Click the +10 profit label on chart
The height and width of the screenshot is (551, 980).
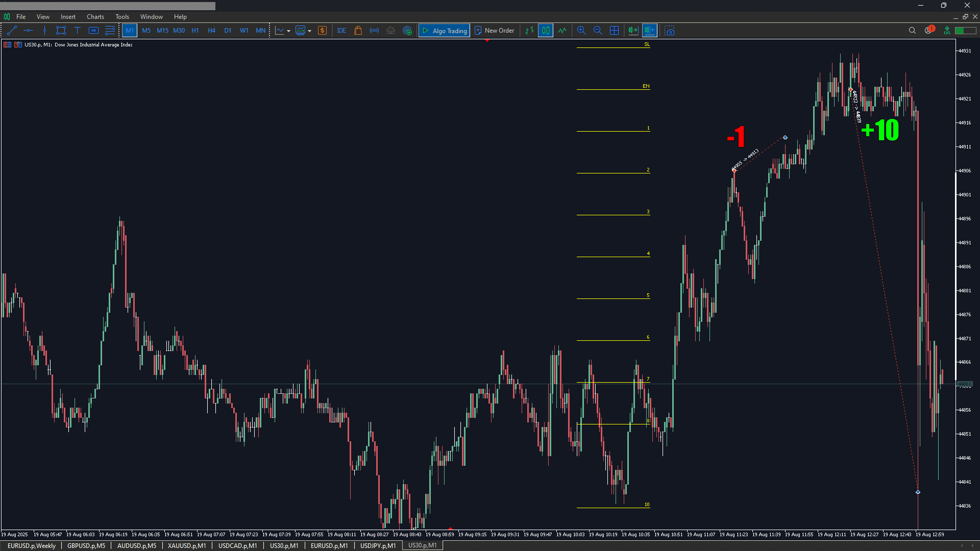click(x=880, y=130)
